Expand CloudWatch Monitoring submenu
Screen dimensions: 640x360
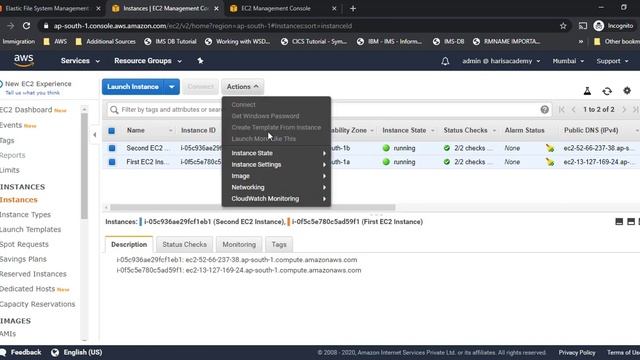pos(276,199)
